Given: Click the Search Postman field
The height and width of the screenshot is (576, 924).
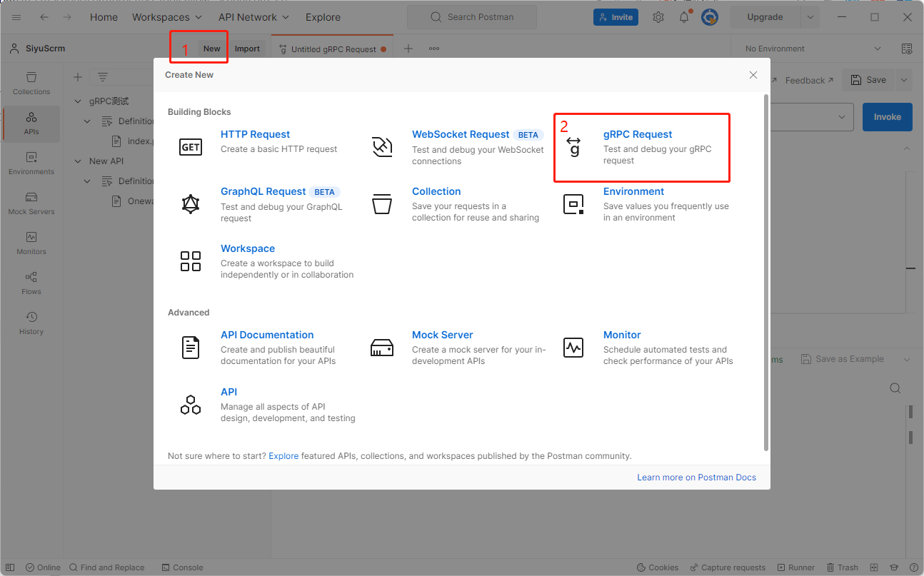Looking at the screenshot, I should [x=471, y=17].
